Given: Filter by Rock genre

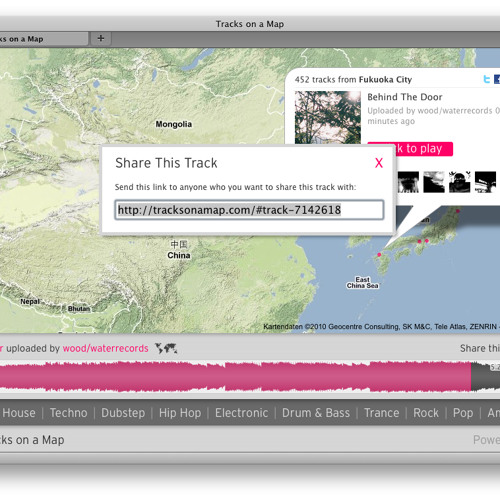Looking at the screenshot, I should point(426,413).
